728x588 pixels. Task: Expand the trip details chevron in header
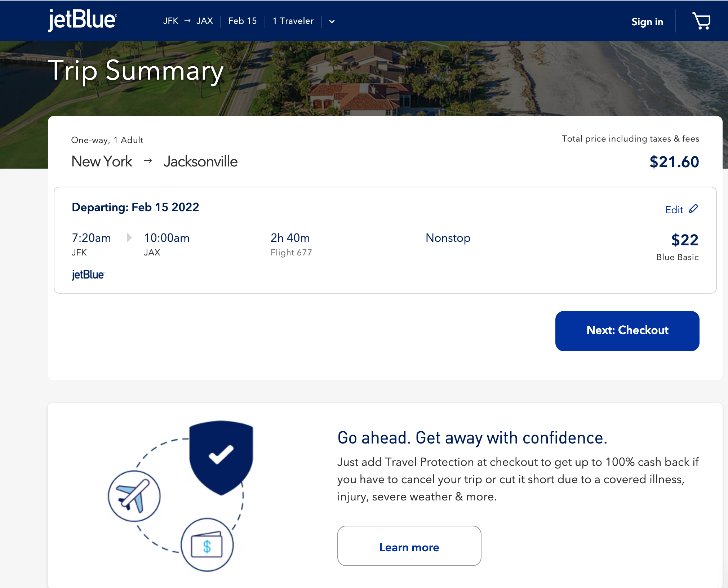(x=332, y=22)
